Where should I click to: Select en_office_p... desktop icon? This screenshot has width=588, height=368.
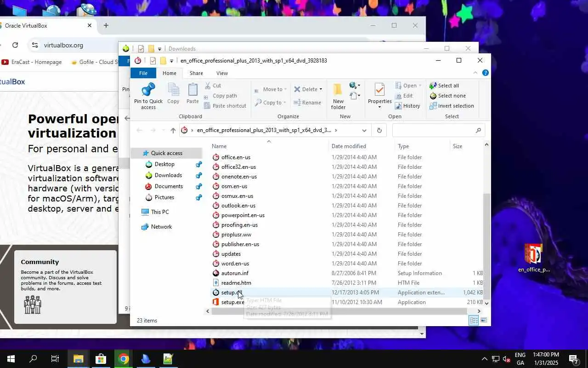533,259
